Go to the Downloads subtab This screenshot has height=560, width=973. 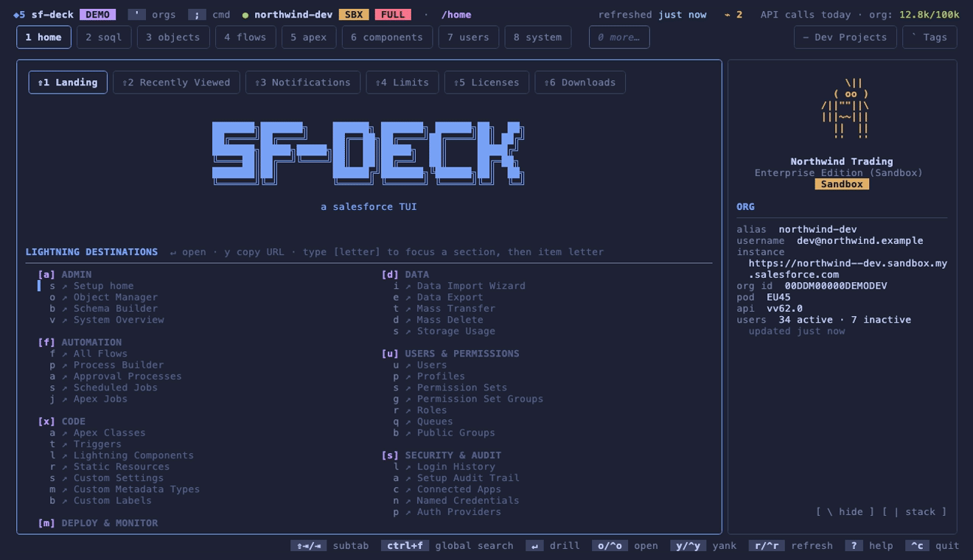pos(580,83)
